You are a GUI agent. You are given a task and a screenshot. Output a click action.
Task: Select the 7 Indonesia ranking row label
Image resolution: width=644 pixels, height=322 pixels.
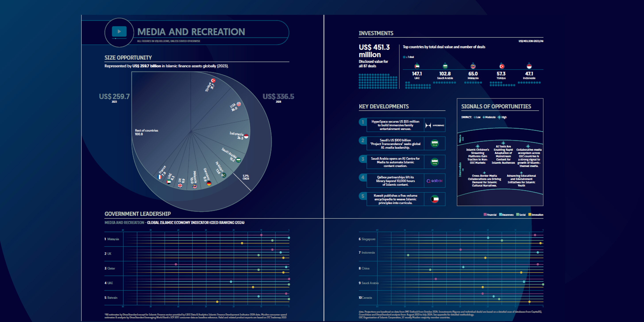367,253
